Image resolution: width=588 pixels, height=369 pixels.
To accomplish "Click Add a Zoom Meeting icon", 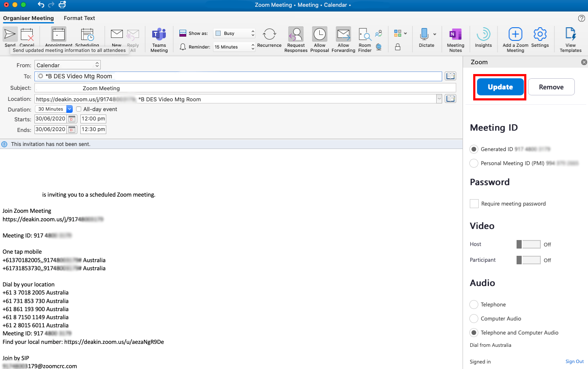I will (x=515, y=35).
